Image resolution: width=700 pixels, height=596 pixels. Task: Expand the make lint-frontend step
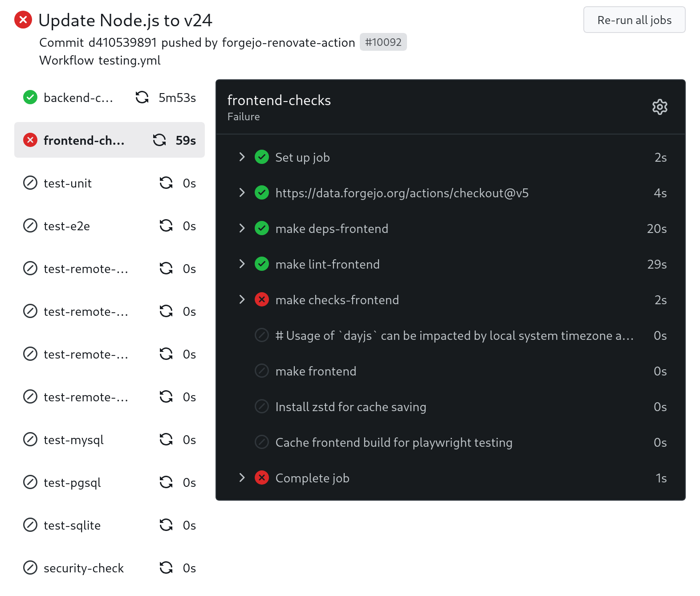242,264
